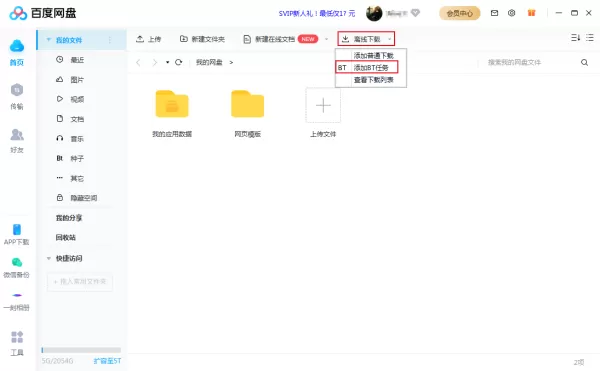This screenshot has width=600, height=371.
Task: Open the 首页 home sidebar icon
Action: coord(16,52)
